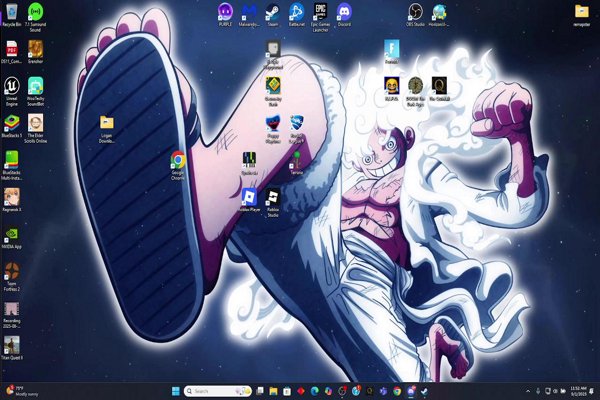Launch the BlueStacks 5 shortcut
The width and height of the screenshot is (600, 400).
(x=11, y=126)
